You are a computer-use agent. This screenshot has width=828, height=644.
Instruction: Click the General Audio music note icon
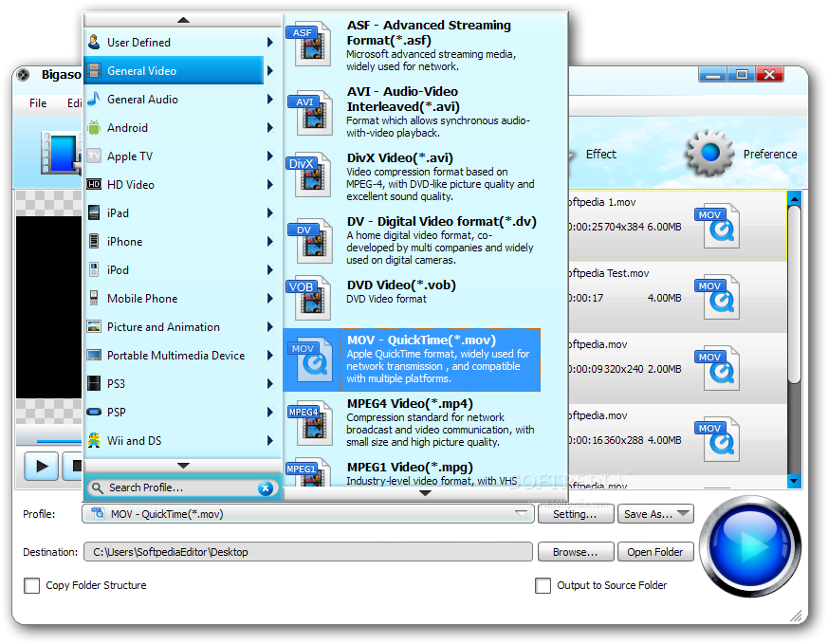(x=94, y=99)
